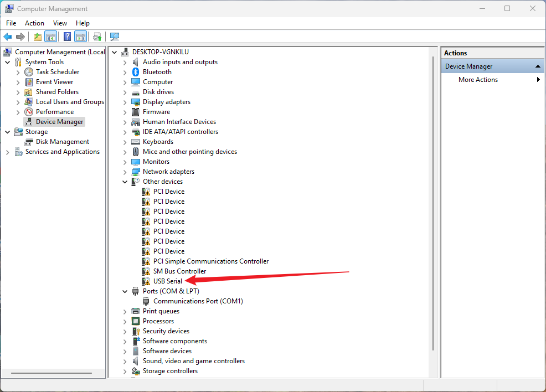Viewport: 546px width, 392px height.
Task: Collapse the System Tools tree node
Action: tap(8, 63)
